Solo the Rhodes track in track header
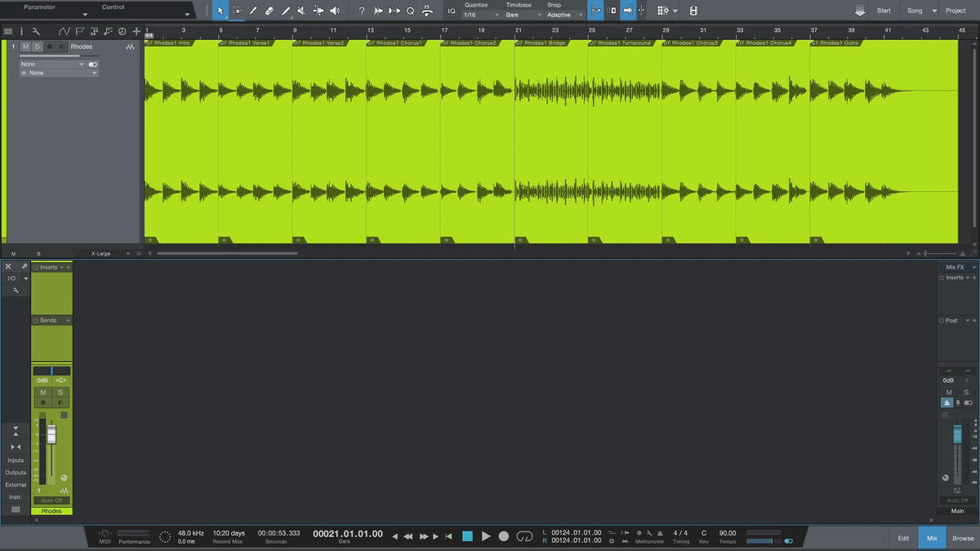Screen dimensions: 980x551 pos(37,47)
